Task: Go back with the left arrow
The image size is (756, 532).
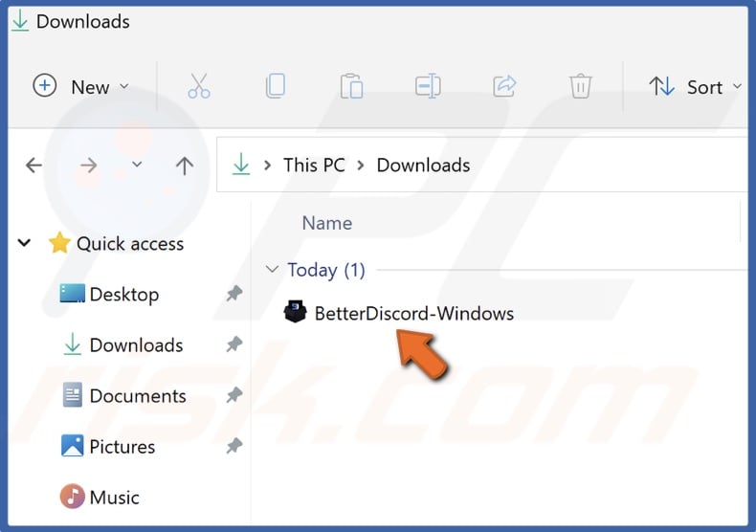Action: click(33, 166)
